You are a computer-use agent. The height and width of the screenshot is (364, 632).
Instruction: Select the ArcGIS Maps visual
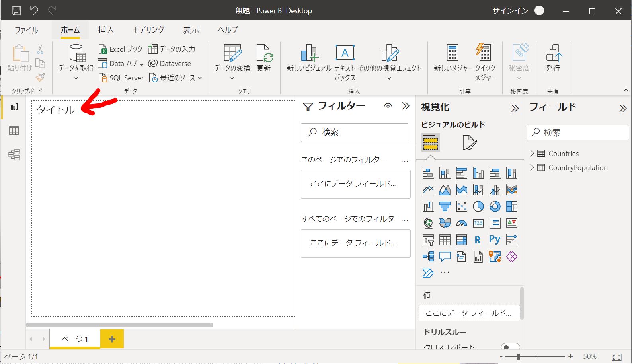pyautogui.click(x=495, y=257)
